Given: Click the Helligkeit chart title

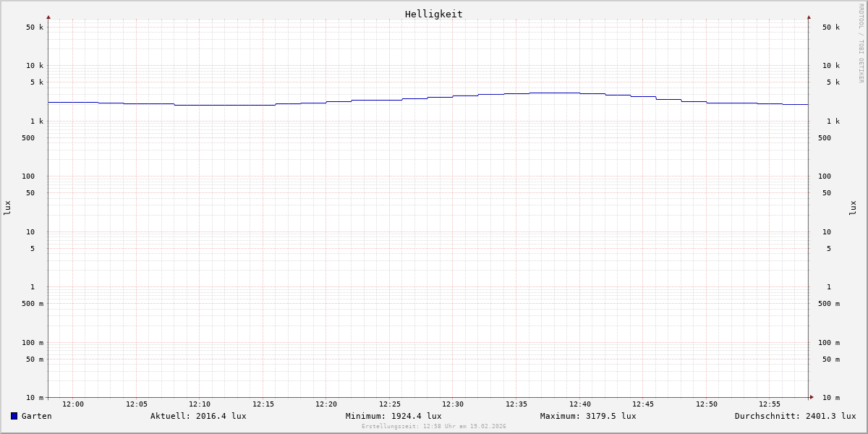Looking at the screenshot, I should (433, 14).
